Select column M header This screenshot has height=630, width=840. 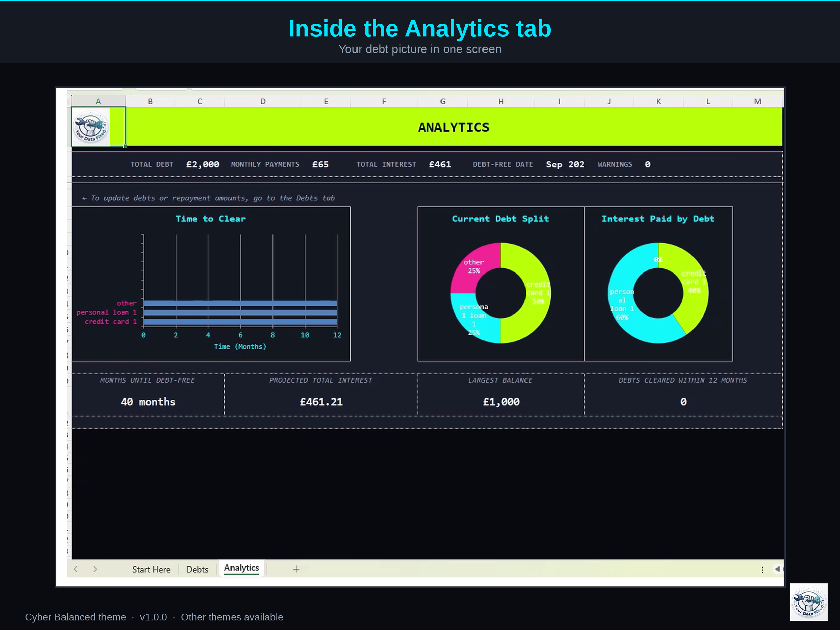tap(757, 101)
